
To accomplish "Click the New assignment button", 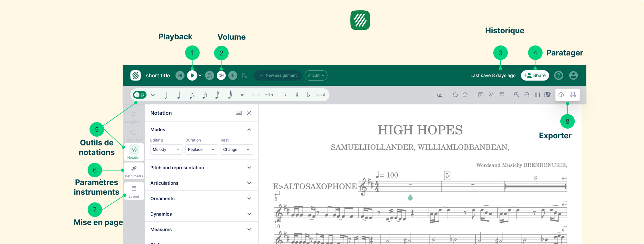I will [278, 75].
